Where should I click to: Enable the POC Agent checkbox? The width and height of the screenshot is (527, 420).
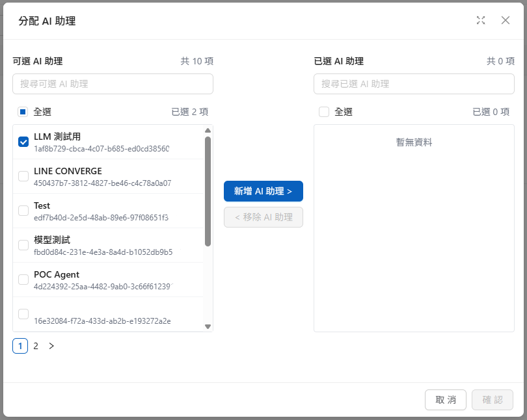tap(23, 280)
